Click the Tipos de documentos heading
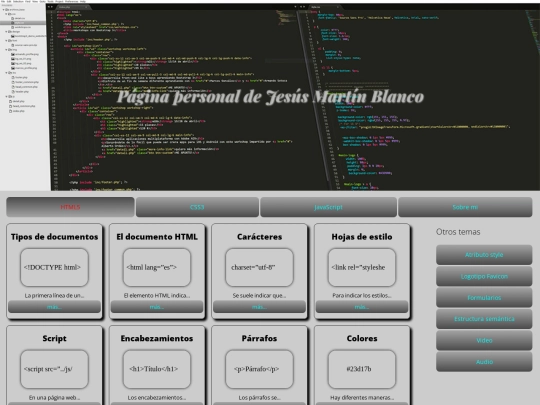This screenshot has width=540, height=405. (x=54, y=237)
